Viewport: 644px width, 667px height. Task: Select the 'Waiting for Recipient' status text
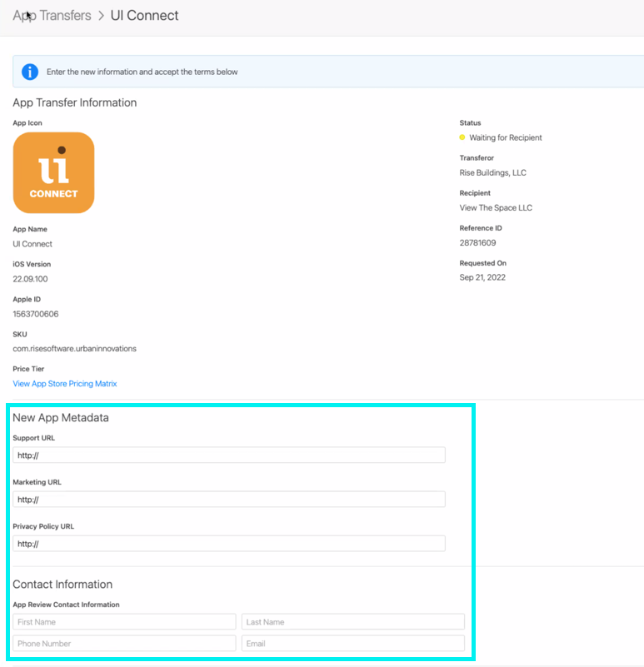click(x=506, y=138)
